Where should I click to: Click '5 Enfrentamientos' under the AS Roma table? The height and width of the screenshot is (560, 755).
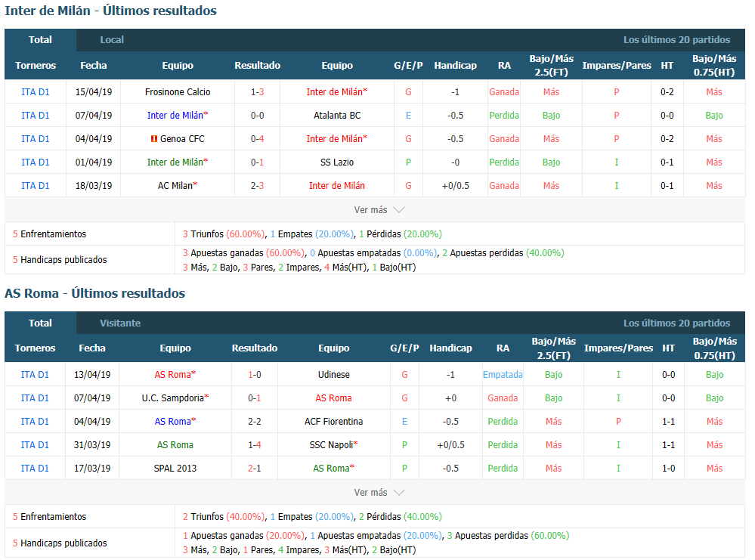pyautogui.click(x=50, y=517)
